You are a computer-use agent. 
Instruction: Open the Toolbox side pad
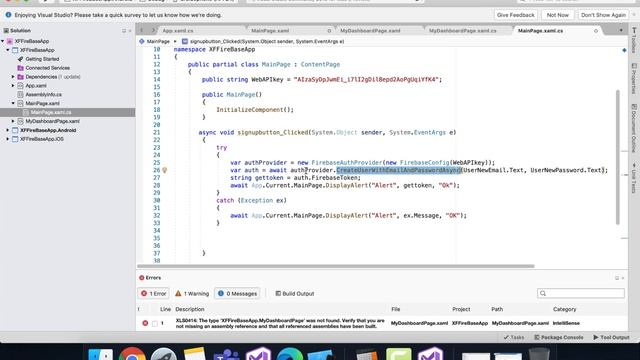click(x=634, y=40)
